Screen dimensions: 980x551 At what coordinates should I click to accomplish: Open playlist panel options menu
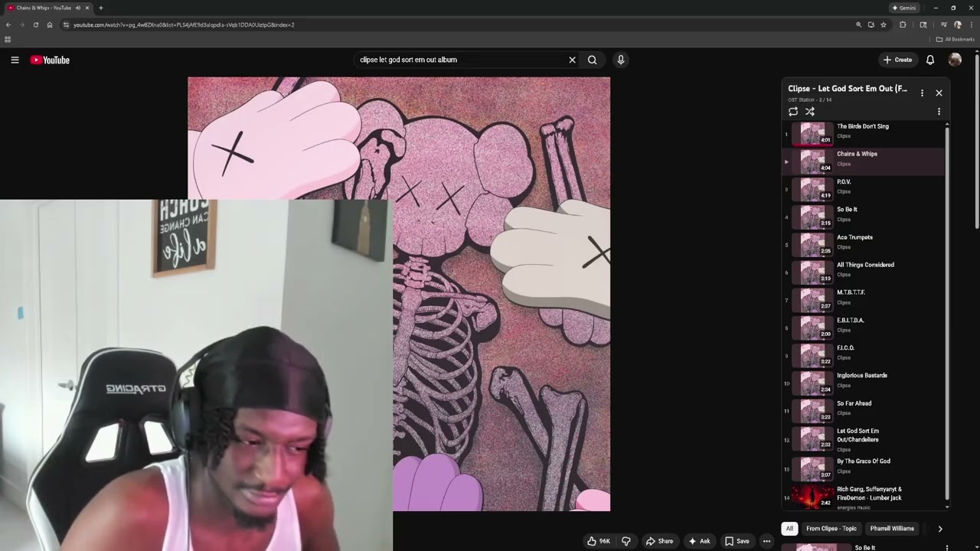922,93
